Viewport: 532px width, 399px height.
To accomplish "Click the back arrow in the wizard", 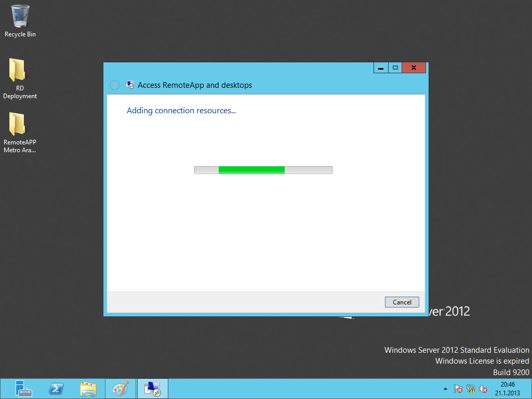I will (115, 85).
